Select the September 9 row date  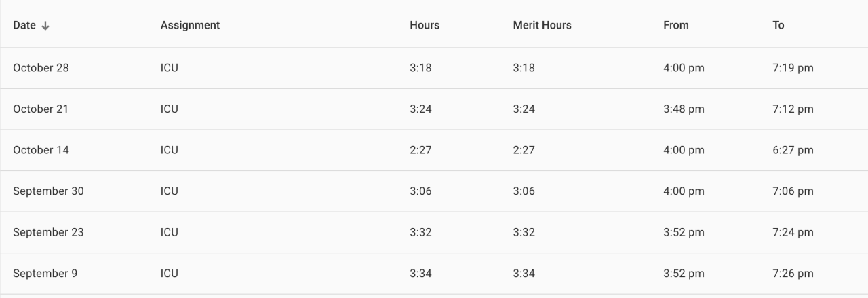[45, 274]
